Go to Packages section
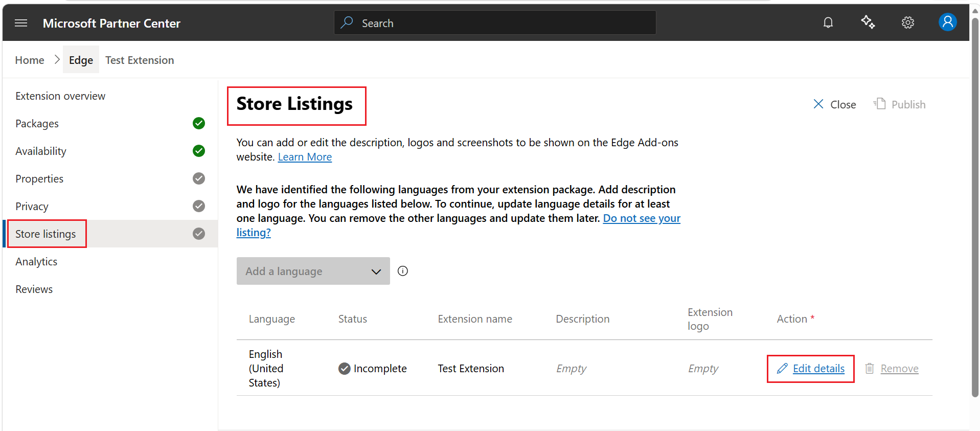The image size is (980, 431). pos(37,124)
